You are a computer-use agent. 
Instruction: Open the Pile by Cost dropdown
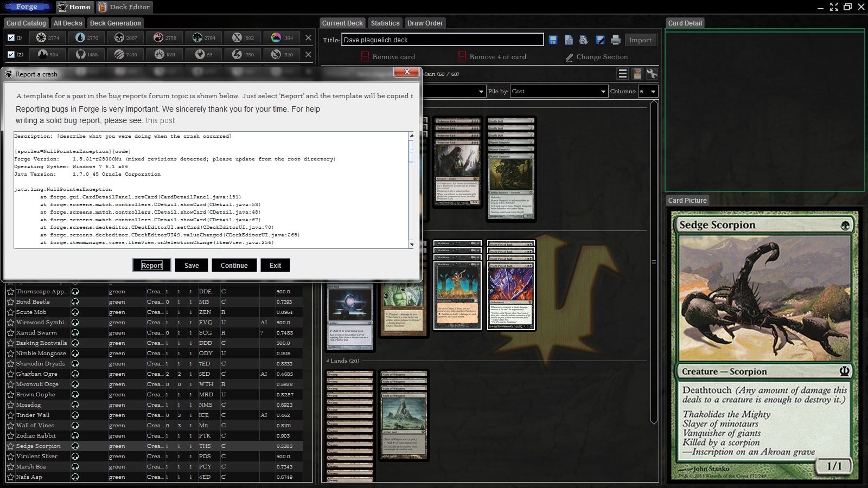[558, 91]
